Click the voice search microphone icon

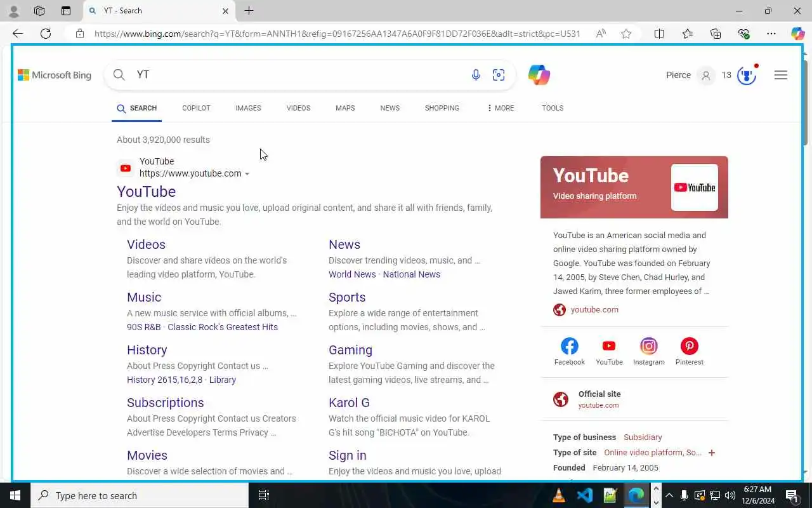pos(476,75)
